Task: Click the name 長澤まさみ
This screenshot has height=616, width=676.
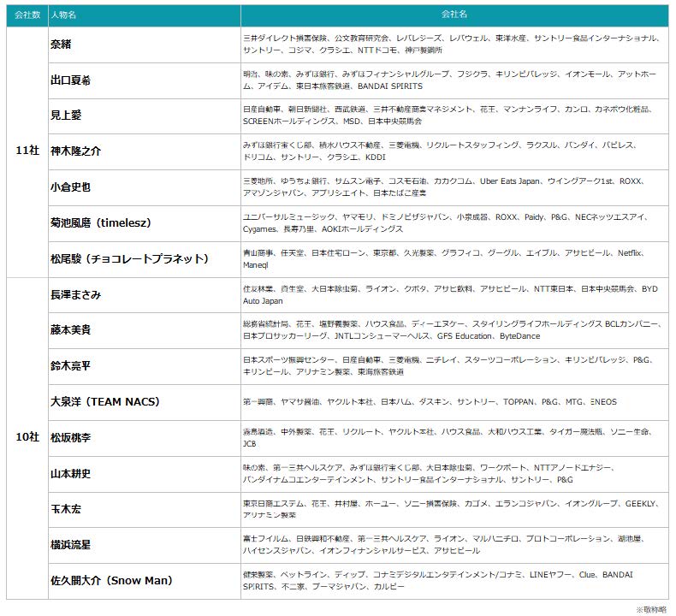Action: (77, 294)
